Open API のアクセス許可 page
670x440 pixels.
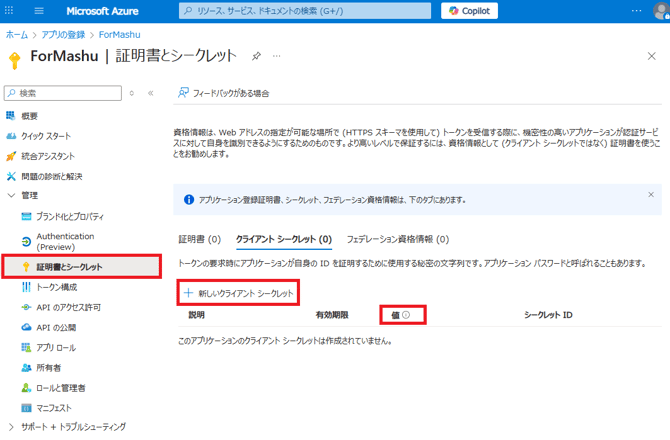[68, 307]
